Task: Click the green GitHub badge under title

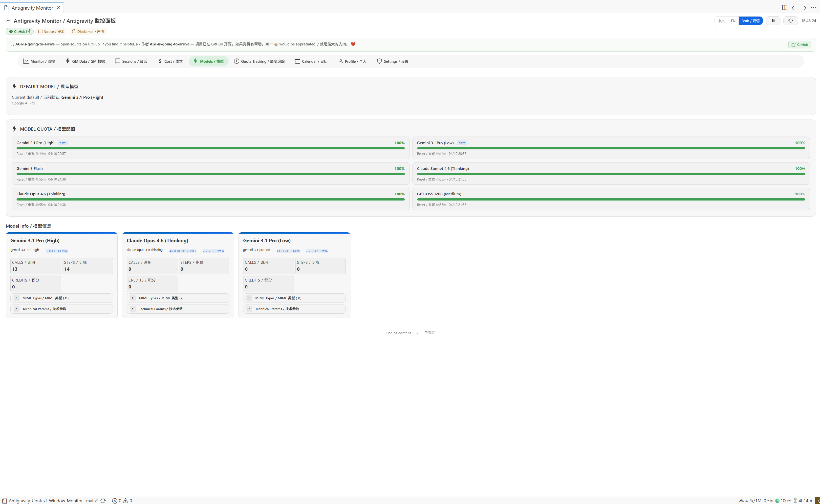Action: pyautogui.click(x=20, y=32)
